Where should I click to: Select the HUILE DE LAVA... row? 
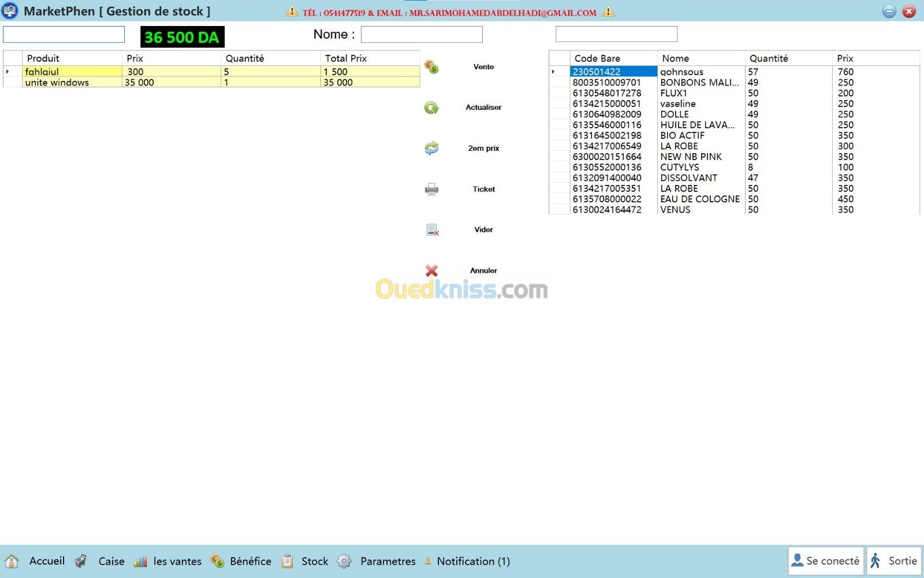coord(734,125)
